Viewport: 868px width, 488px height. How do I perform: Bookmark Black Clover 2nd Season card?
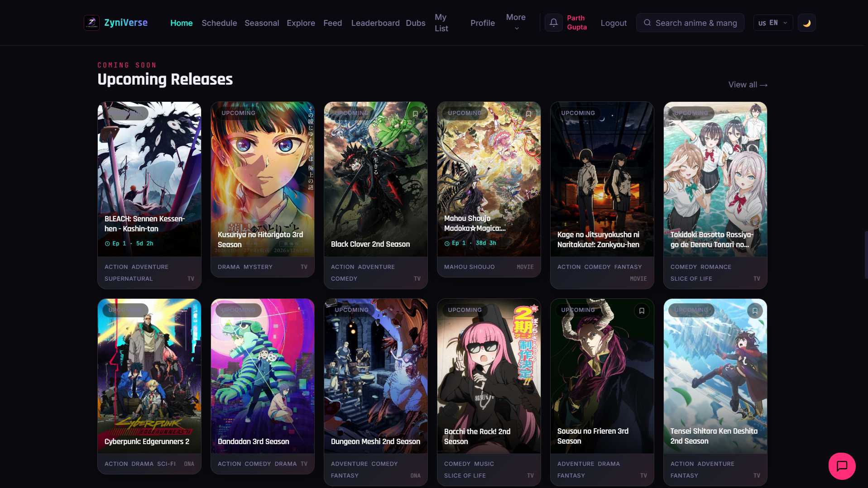point(415,114)
